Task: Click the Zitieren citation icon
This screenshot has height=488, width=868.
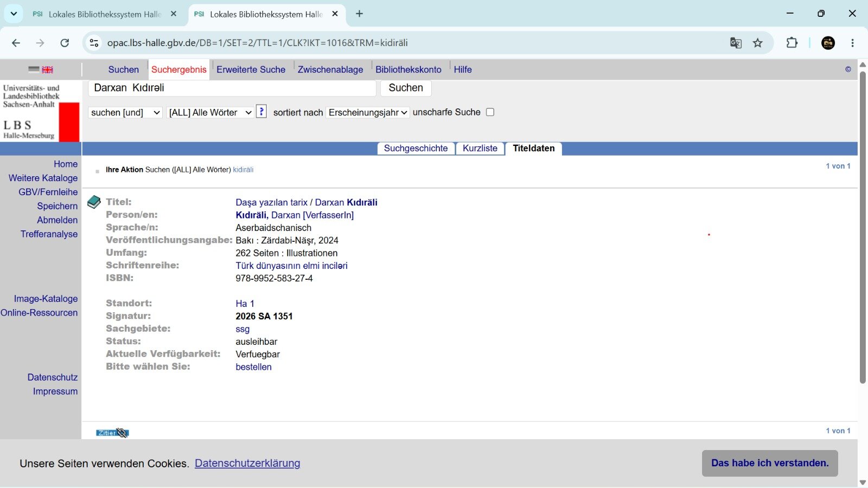Action: pyautogui.click(x=112, y=433)
